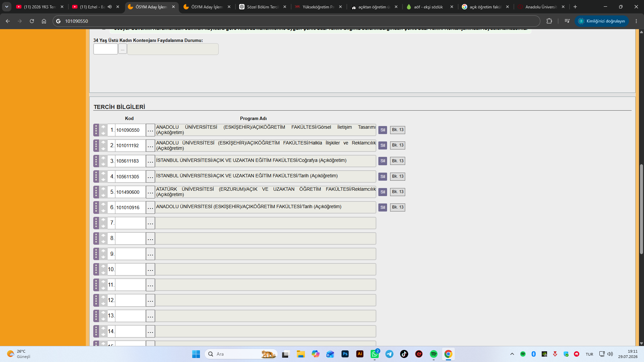Open Bk. 13 note for İstanbul Üniversitesi Tarih
Screen dimensions: 644x362
pyautogui.click(x=397, y=176)
